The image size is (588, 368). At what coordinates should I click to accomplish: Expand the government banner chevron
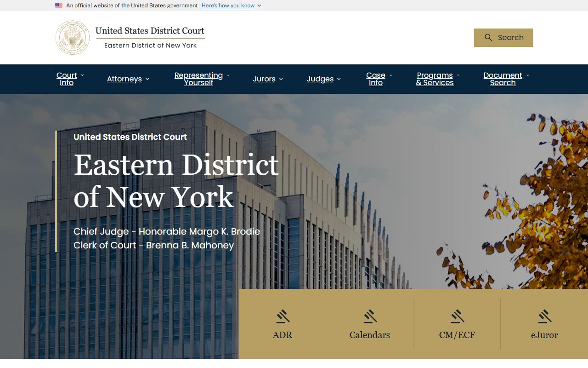tap(259, 6)
